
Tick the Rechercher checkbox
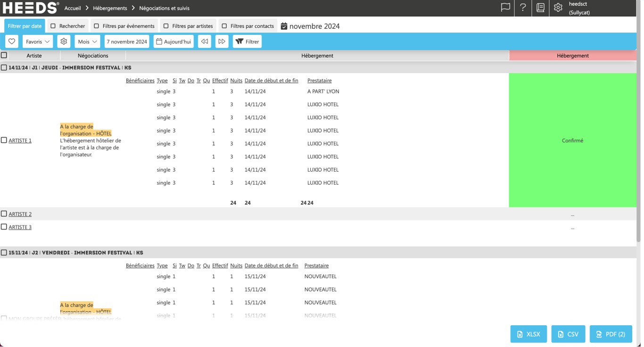coord(53,26)
